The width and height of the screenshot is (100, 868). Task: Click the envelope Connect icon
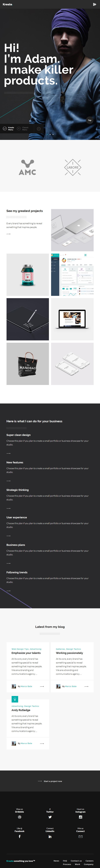pyautogui.click(x=80, y=836)
